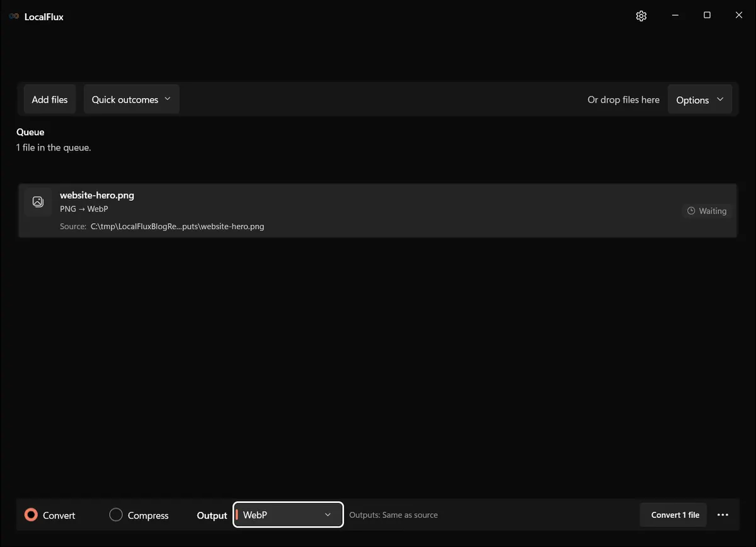The width and height of the screenshot is (756, 547).
Task: Click the PNG → WebP conversion label
Action: pos(84,209)
